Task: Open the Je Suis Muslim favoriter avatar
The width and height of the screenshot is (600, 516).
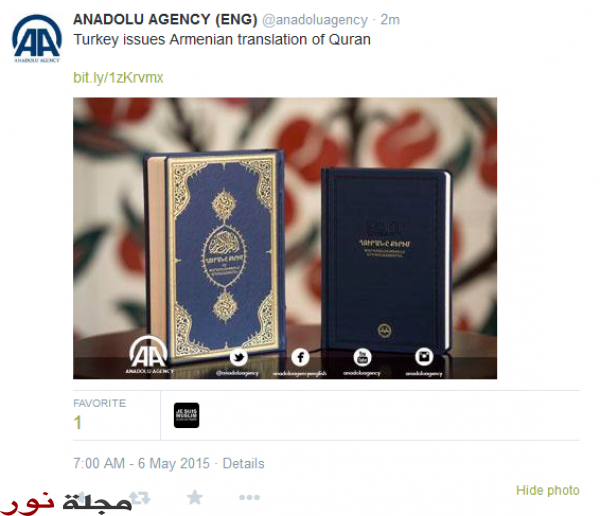Action: [x=186, y=415]
